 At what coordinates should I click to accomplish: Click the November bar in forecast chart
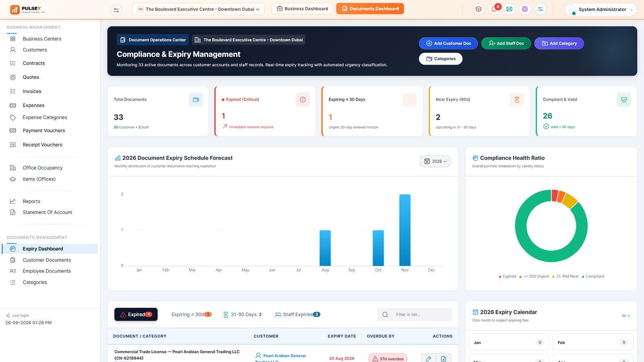[405, 230]
